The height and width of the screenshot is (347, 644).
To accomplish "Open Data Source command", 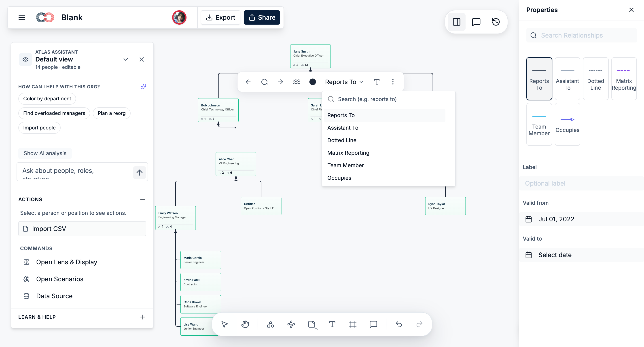I will pyautogui.click(x=54, y=296).
